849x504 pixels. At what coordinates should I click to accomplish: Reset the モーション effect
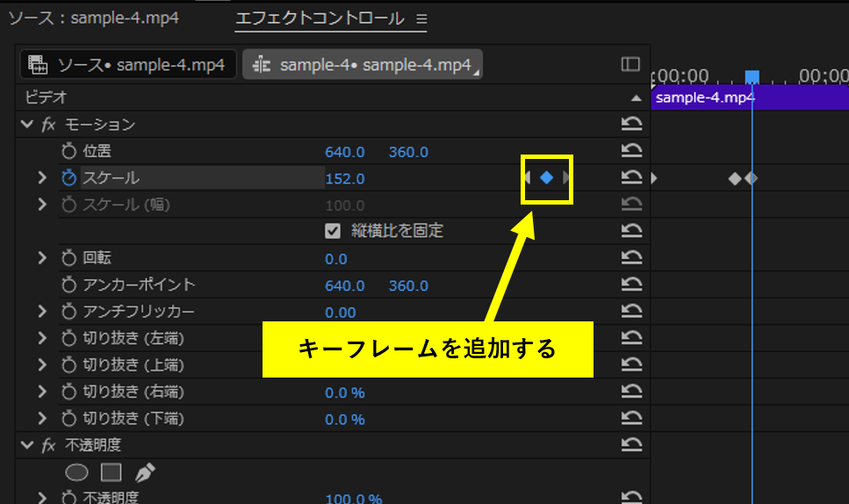(x=631, y=124)
